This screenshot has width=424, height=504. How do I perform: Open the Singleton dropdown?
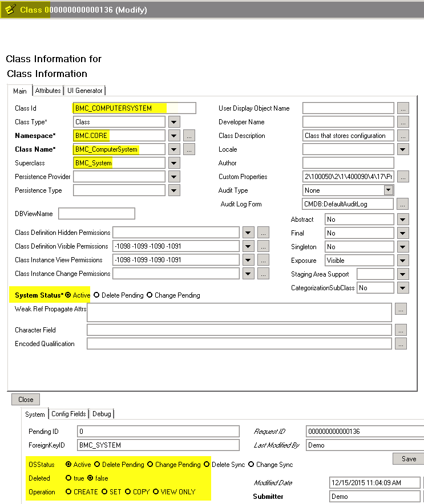click(x=403, y=247)
